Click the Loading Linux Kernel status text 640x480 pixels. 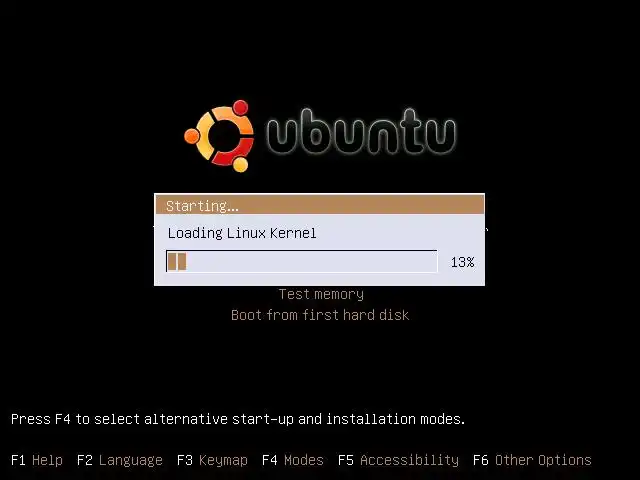[x=242, y=233]
